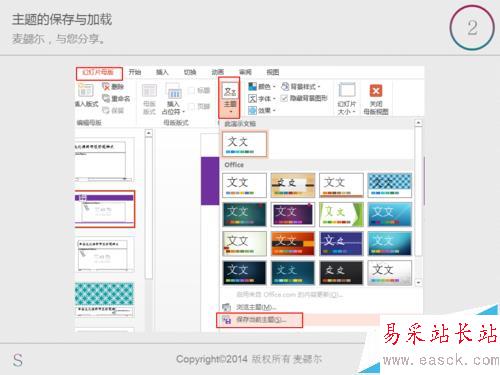The width and height of the screenshot is (500, 375).
Task: Click theme gallery scroll-up arrow
Action: pos(418,123)
